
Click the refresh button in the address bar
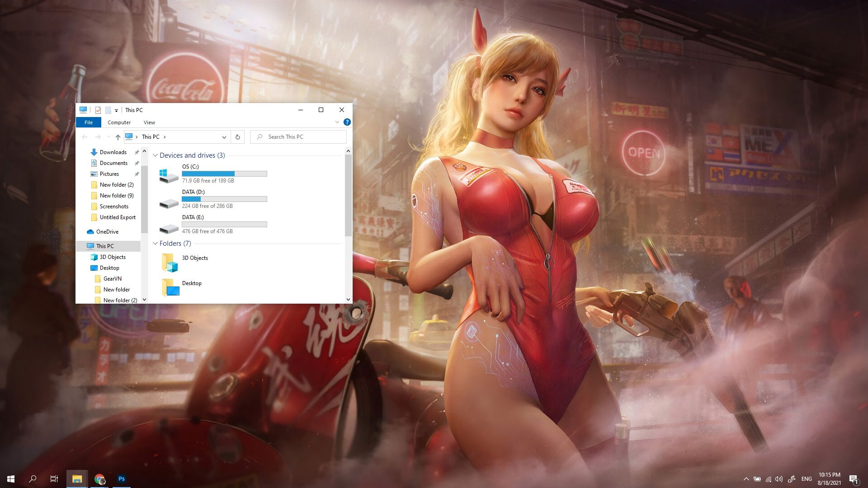click(237, 136)
